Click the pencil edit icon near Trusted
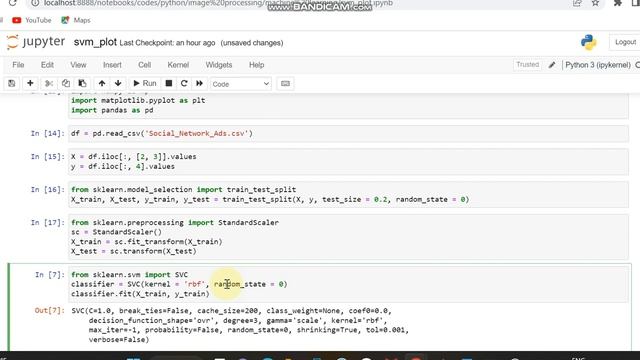Image resolution: width=640 pixels, height=360 pixels. click(552, 65)
